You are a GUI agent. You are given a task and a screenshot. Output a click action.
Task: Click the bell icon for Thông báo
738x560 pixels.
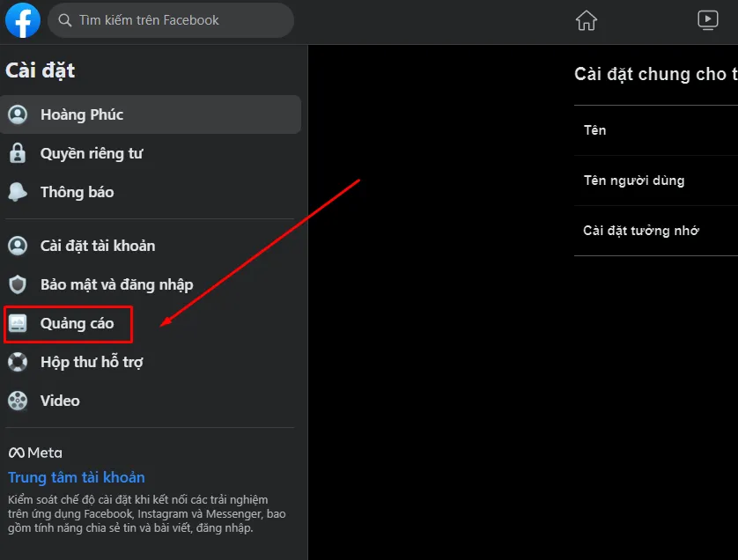pyautogui.click(x=18, y=192)
